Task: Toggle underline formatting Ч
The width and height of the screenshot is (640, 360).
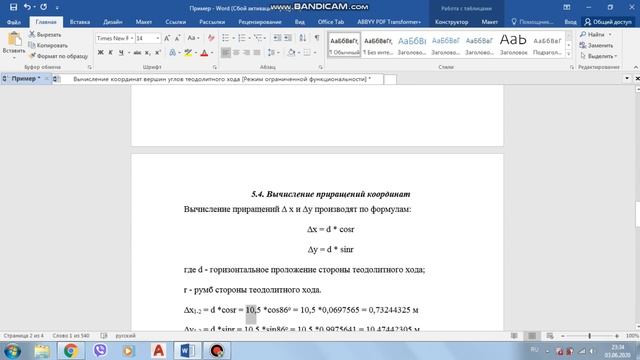Action: (x=121, y=53)
